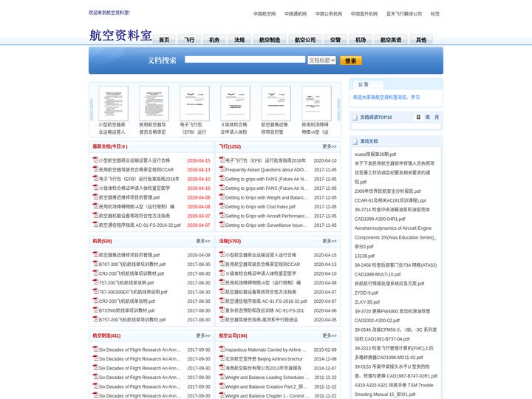
Task: Switch TOP10 ranking to 月 tab
Action: pos(437,117)
